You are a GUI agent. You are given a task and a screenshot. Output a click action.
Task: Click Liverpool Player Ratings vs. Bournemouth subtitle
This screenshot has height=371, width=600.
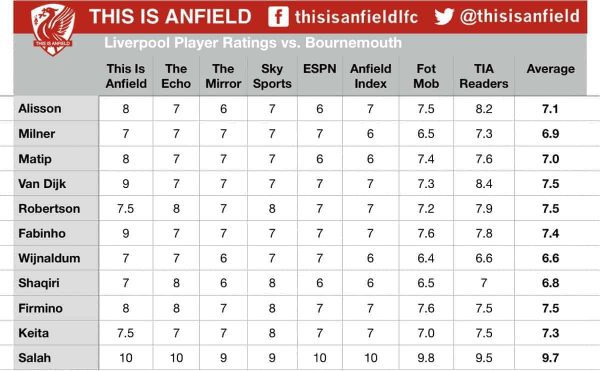pos(253,43)
